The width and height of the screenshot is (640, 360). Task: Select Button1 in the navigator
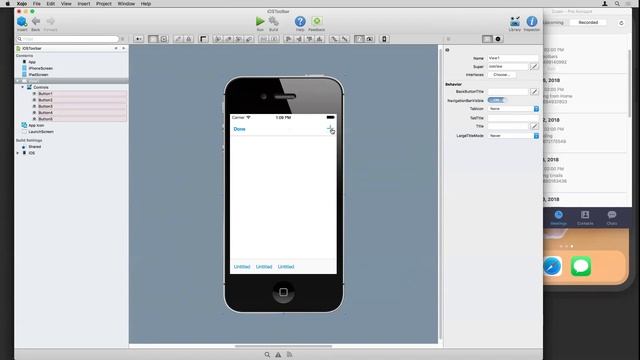coord(45,94)
